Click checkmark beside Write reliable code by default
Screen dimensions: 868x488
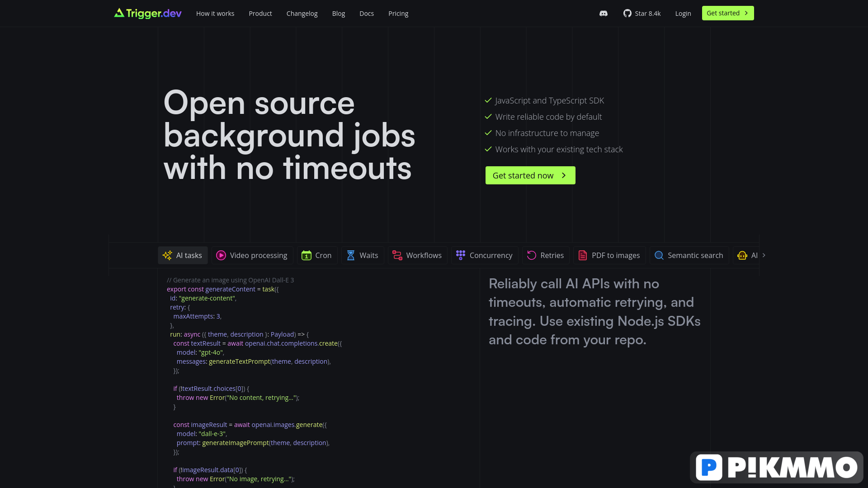pyautogui.click(x=488, y=117)
